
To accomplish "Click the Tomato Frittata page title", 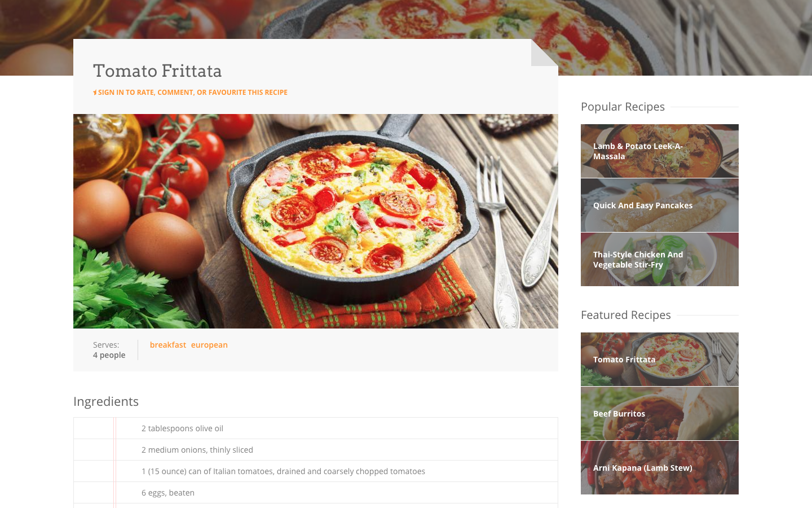I will pos(157,71).
